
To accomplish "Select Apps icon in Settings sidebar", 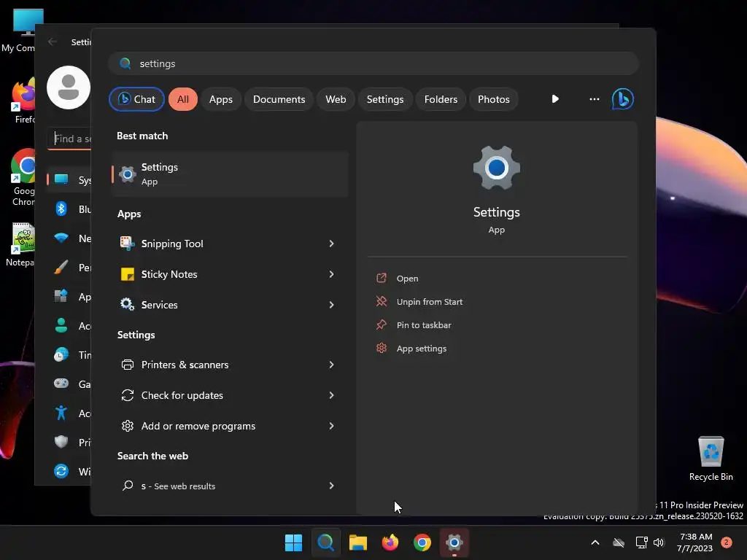I will coord(61,296).
